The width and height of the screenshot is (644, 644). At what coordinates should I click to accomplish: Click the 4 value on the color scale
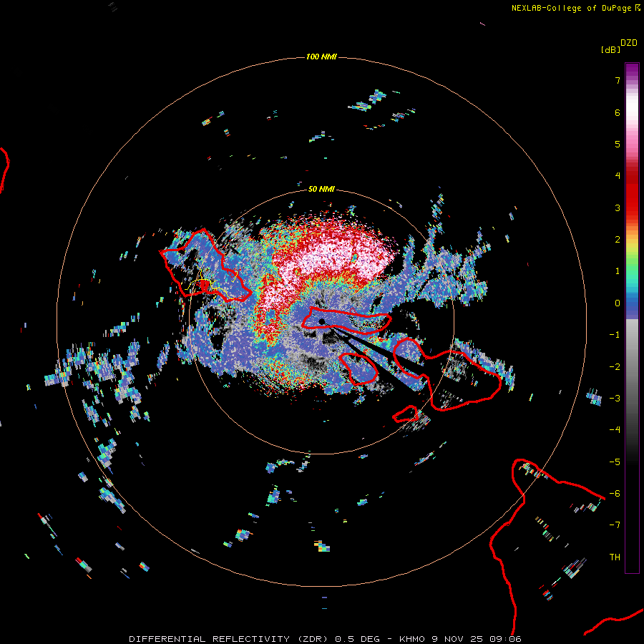point(618,176)
